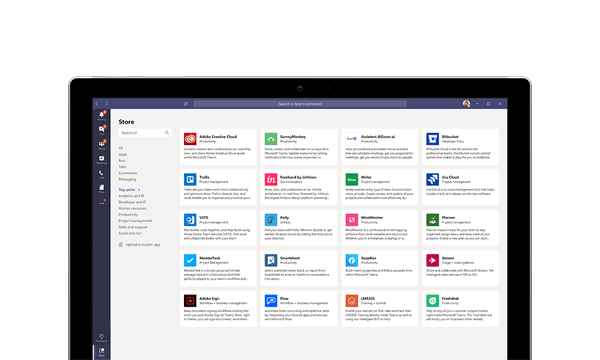600x360 pixels.
Task: Click the Wrike app icon
Action: point(352,179)
